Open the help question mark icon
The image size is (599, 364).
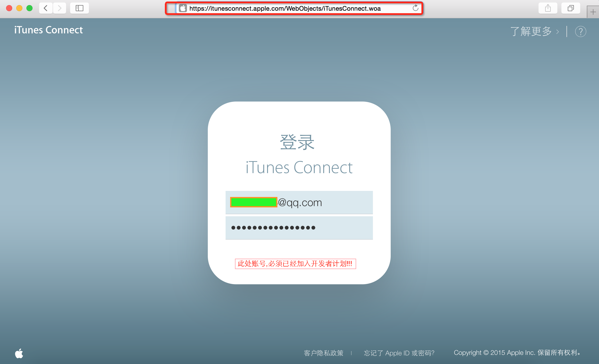click(x=580, y=31)
